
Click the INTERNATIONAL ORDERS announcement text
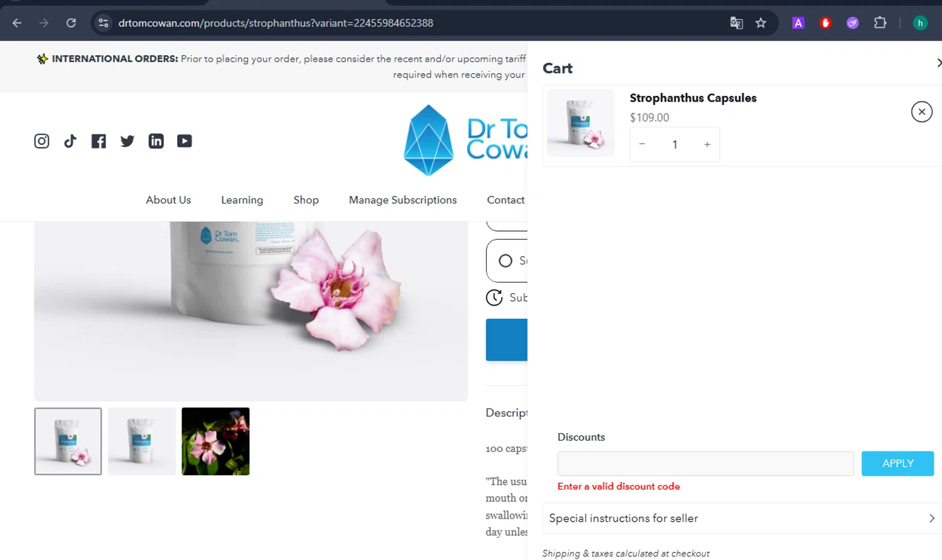(281, 67)
